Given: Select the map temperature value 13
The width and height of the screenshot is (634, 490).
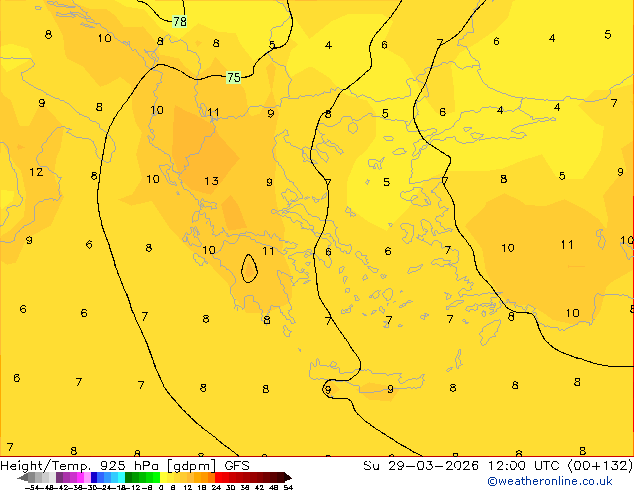Looking at the screenshot, I should (x=211, y=181).
